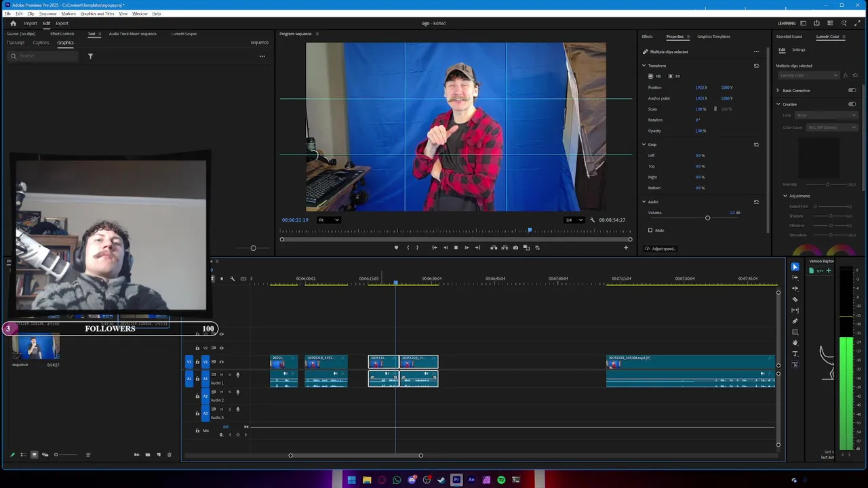Viewport: 868px width, 488px height.
Task: Expand the Basic Correction section
Action: [778, 90]
